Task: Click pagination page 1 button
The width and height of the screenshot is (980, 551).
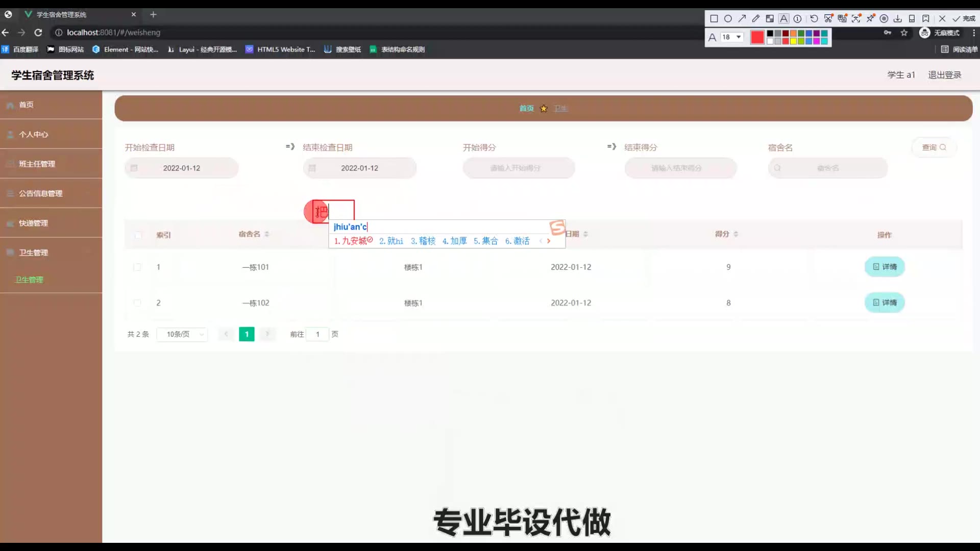Action: click(x=247, y=334)
